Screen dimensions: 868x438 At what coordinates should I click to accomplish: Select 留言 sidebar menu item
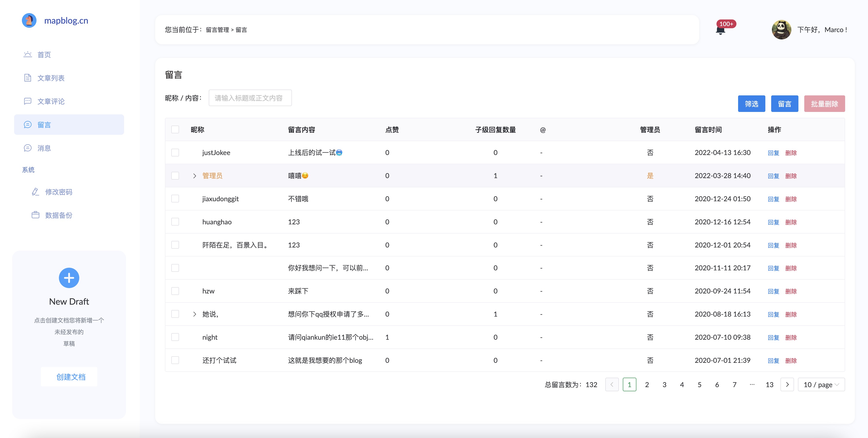[x=69, y=125]
